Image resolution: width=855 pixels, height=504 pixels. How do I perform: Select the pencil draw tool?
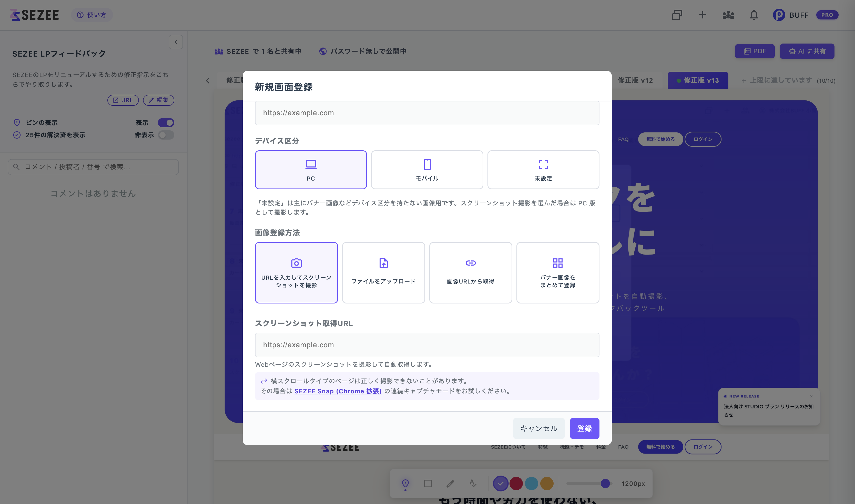pyautogui.click(x=450, y=483)
